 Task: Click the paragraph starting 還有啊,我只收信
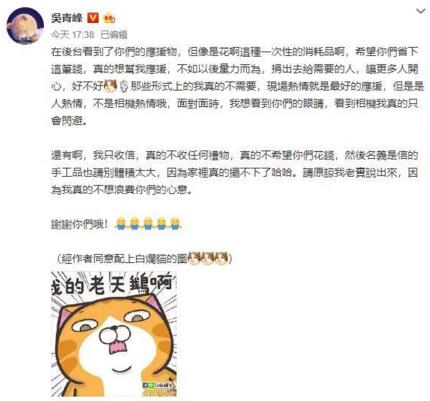tap(235, 173)
